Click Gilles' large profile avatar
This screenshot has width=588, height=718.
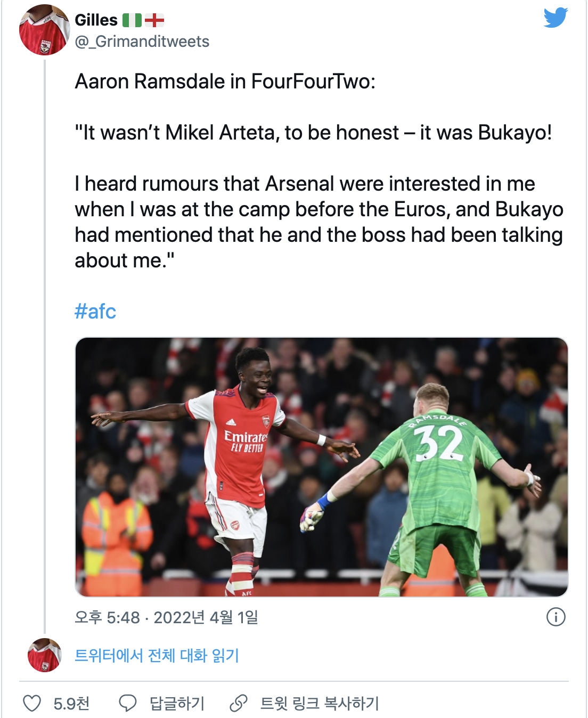click(x=44, y=30)
